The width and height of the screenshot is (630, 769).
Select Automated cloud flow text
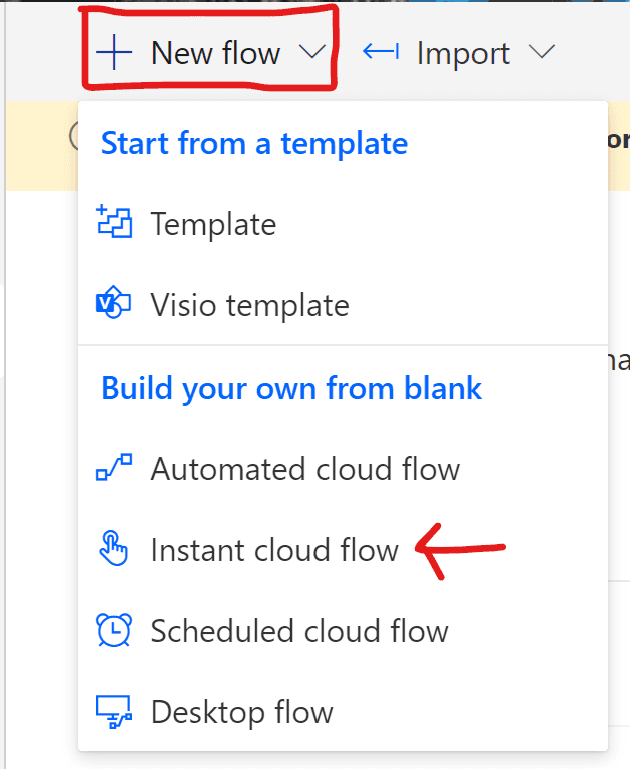[x=305, y=468]
